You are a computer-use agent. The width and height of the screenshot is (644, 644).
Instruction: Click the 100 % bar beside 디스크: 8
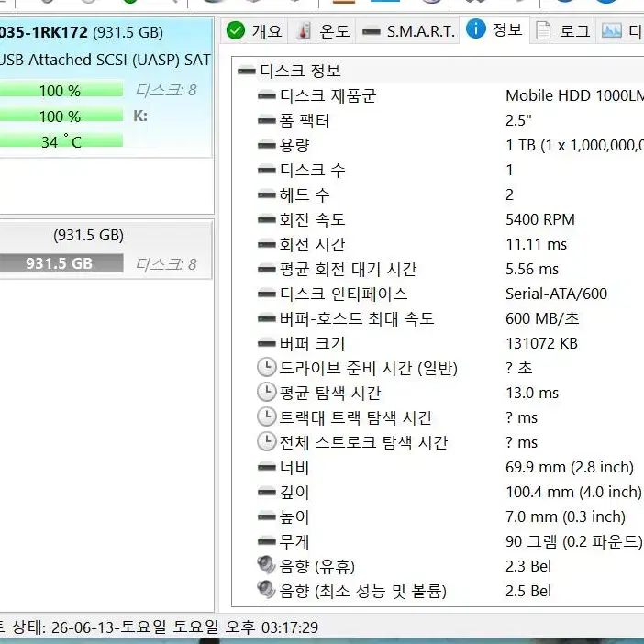tap(61, 90)
